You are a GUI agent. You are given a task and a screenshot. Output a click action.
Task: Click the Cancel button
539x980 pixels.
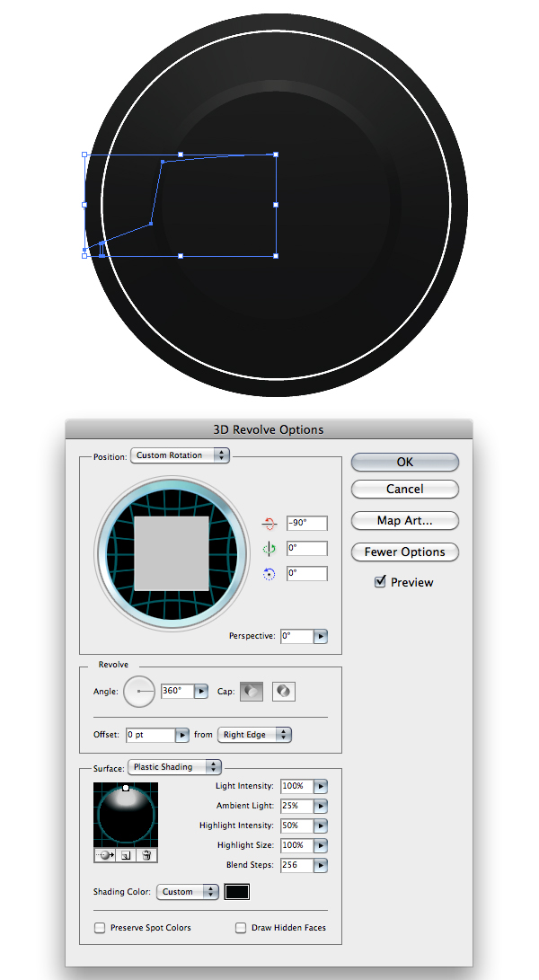point(404,489)
